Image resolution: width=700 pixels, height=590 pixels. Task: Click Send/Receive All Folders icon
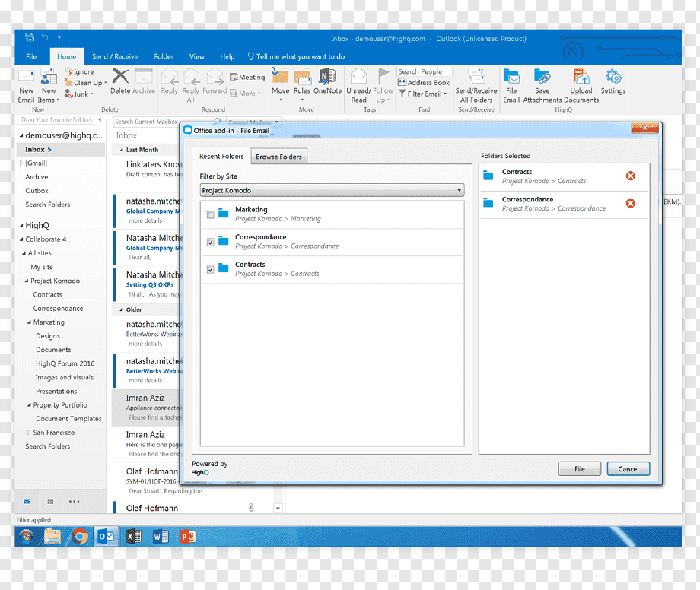(x=476, y=76)
